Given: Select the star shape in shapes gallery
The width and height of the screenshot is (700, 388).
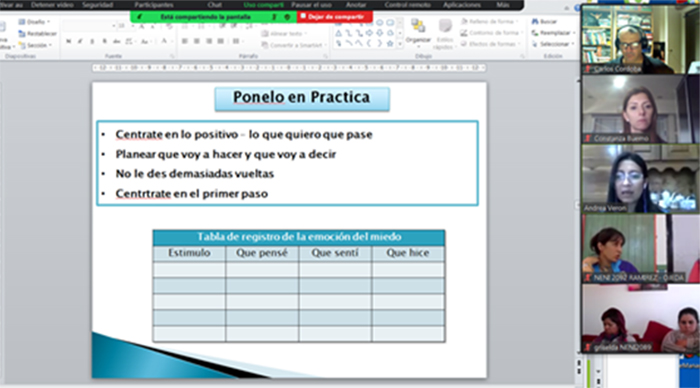Looking at the screenshot, I should (390, 43).
